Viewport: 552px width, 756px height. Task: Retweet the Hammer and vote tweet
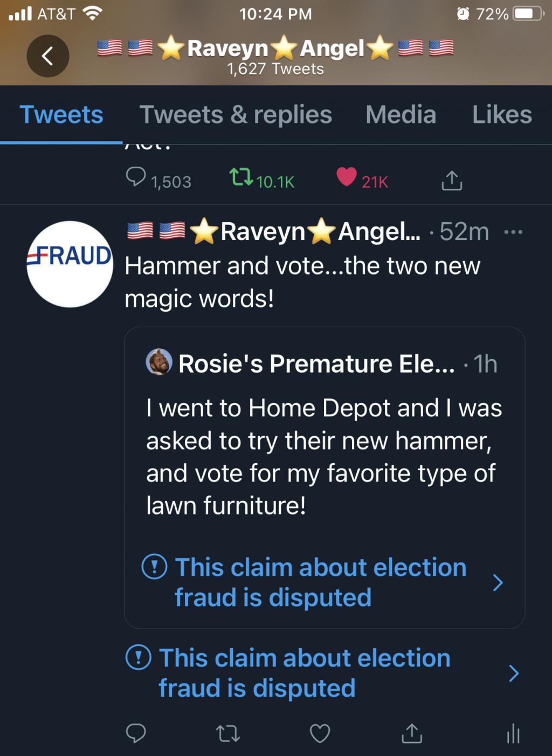pyautogui.click(x=227, y=733)
